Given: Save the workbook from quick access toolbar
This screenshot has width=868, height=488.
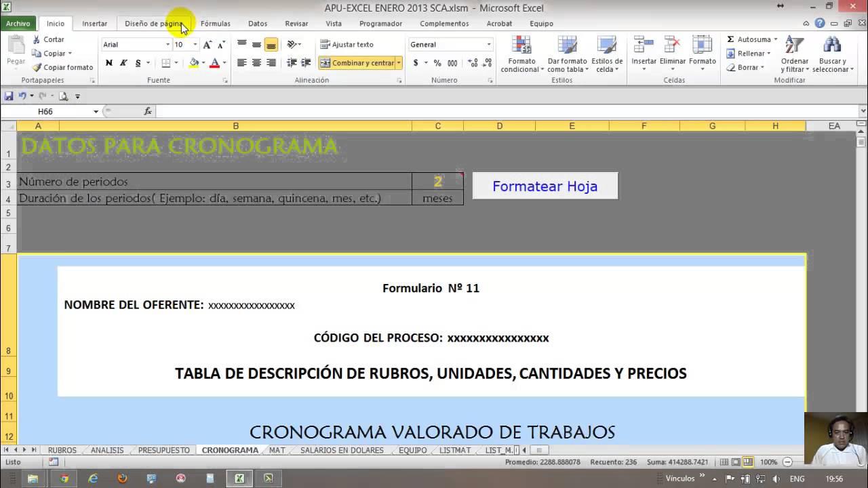Looking at the screenshot, I should click(9, 96).
